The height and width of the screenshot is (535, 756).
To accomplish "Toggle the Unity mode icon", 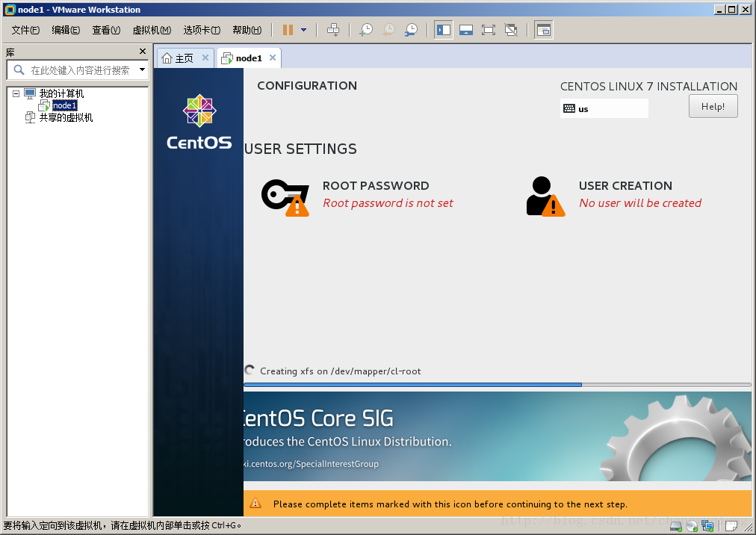I will pyautogui.click(x=511, y=30).
